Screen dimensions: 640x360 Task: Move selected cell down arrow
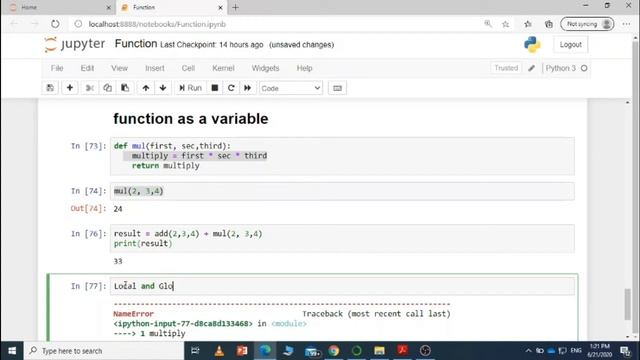click(x=163, y=88)
